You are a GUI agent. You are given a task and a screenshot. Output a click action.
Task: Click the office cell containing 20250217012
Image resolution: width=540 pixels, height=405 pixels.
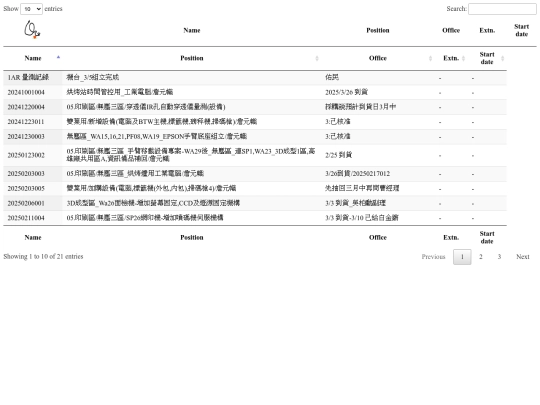[x=378, y=174]
